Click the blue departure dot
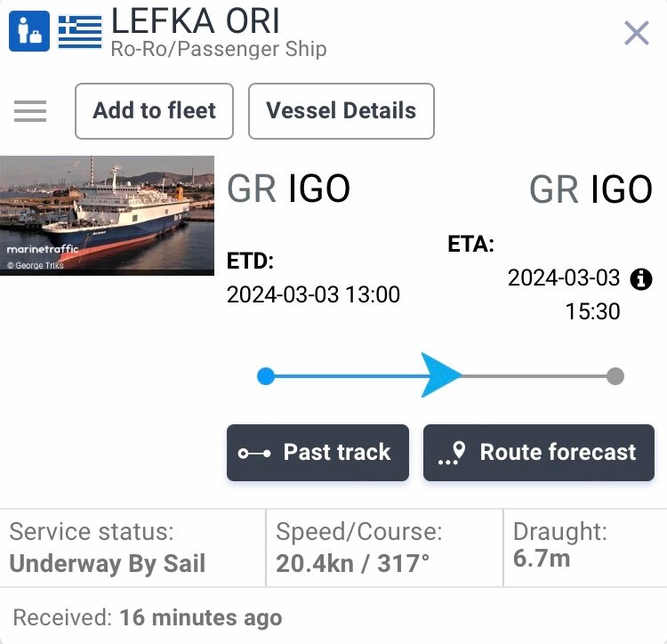 tap(266, 376)
